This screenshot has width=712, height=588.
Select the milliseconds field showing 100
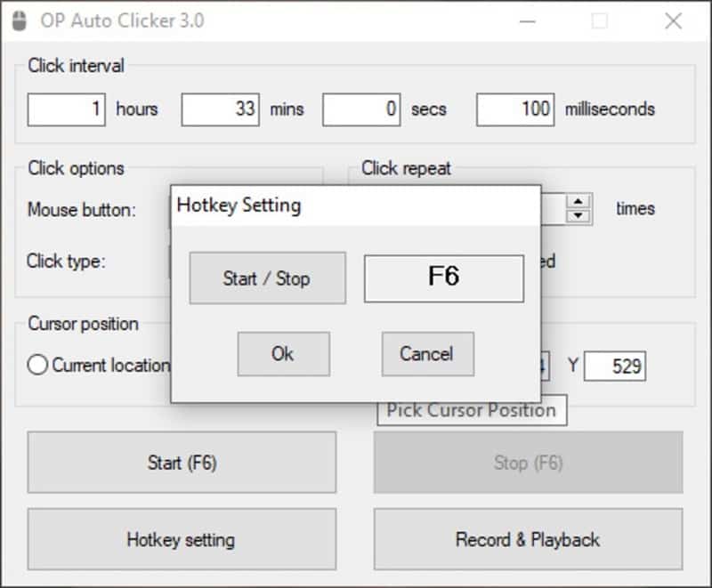pyautogui.click(x=514, y=109)
